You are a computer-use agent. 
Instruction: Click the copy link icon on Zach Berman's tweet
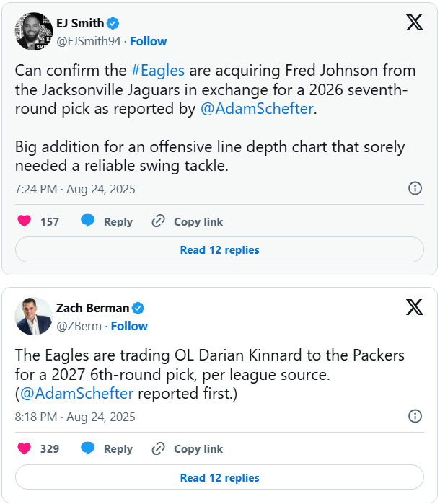coord(159,448)
